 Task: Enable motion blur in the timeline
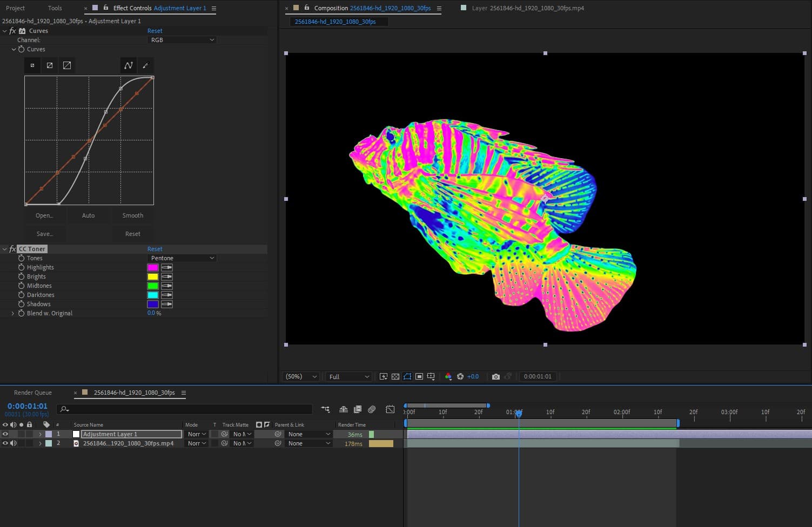pos(372,409)
